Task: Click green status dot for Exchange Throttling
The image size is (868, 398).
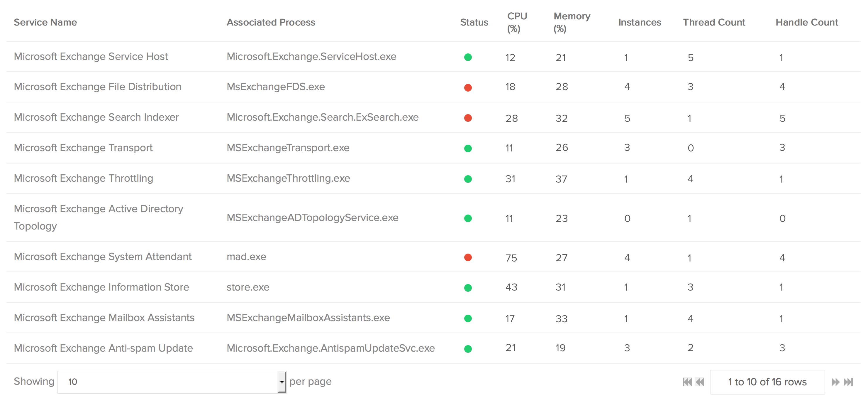Action: [x=468, y=179]
